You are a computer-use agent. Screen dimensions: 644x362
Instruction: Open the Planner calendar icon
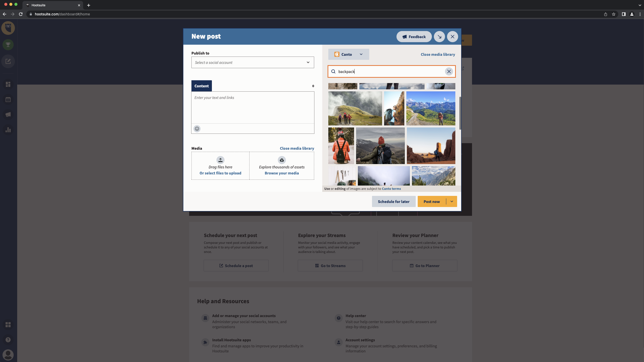(x=8, y=99)
